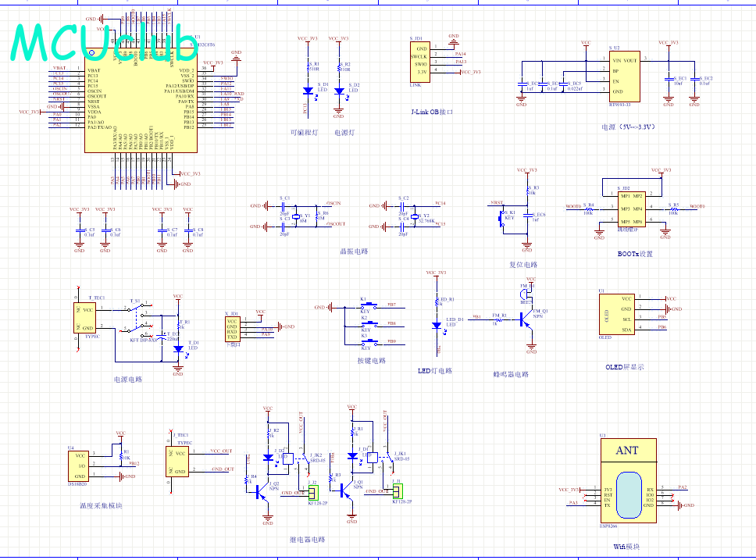
Task: Select the K1 KEY push button
Action: tap(369, 305)
